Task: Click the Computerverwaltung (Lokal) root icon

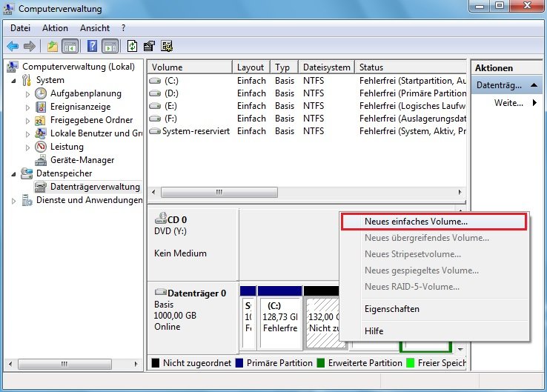Action: coord(13,66)
